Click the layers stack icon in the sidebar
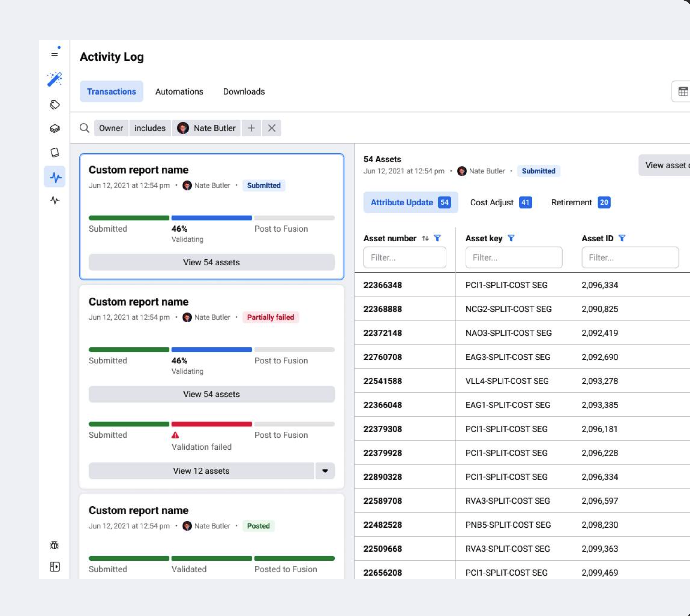This screenshot has height=616, width=690. (55, 129)
